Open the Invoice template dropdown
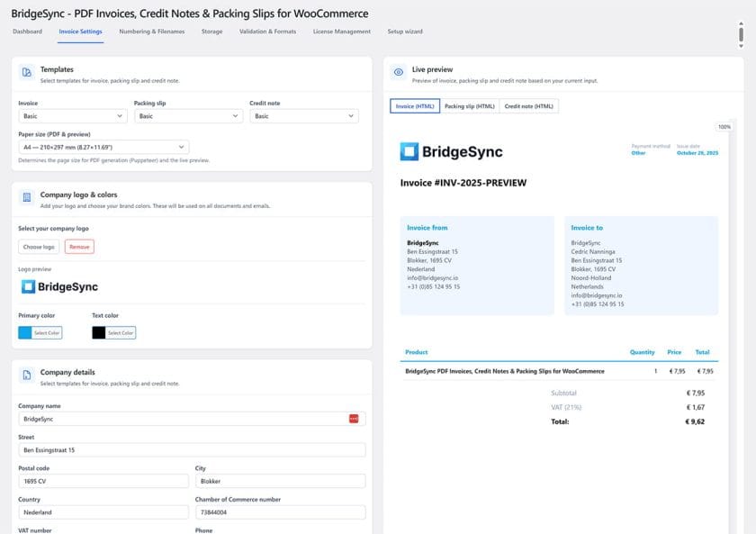Screen dimensions: 756x534 point(70,115)
